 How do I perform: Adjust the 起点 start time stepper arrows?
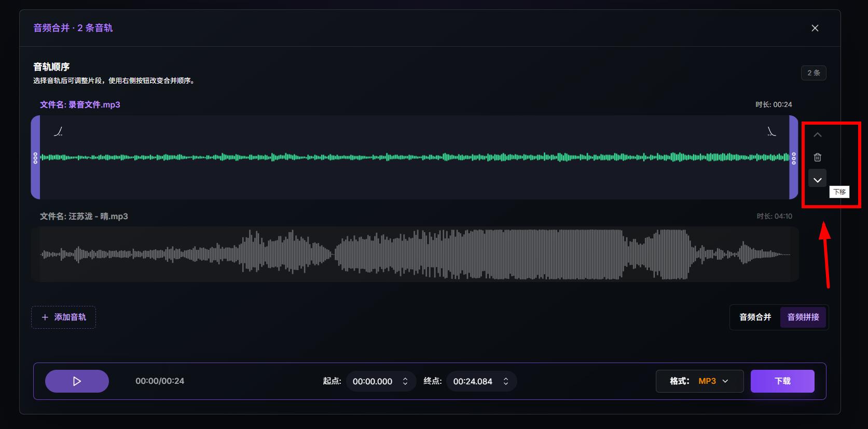point(405,381)
